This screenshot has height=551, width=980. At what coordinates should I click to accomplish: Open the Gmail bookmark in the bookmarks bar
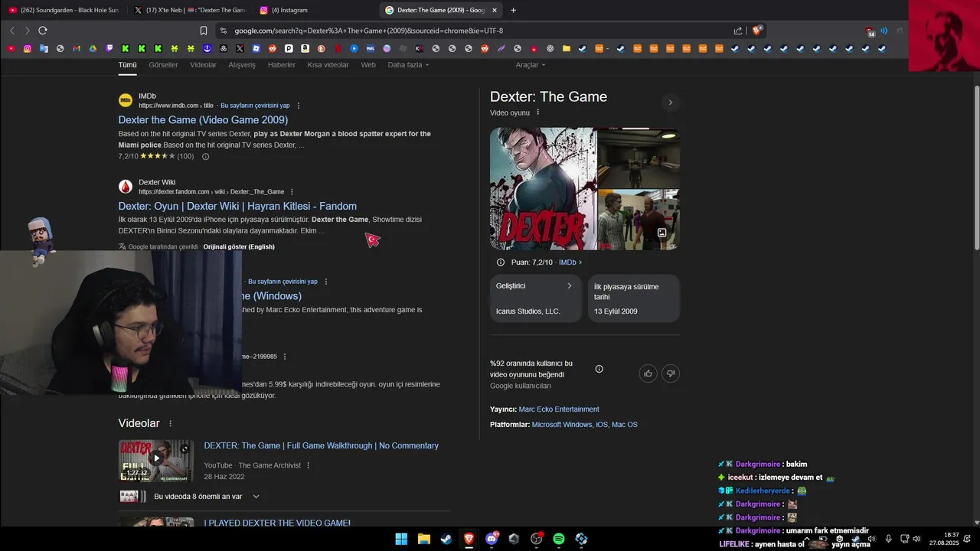pyautogui.click(x=77, y=48)
